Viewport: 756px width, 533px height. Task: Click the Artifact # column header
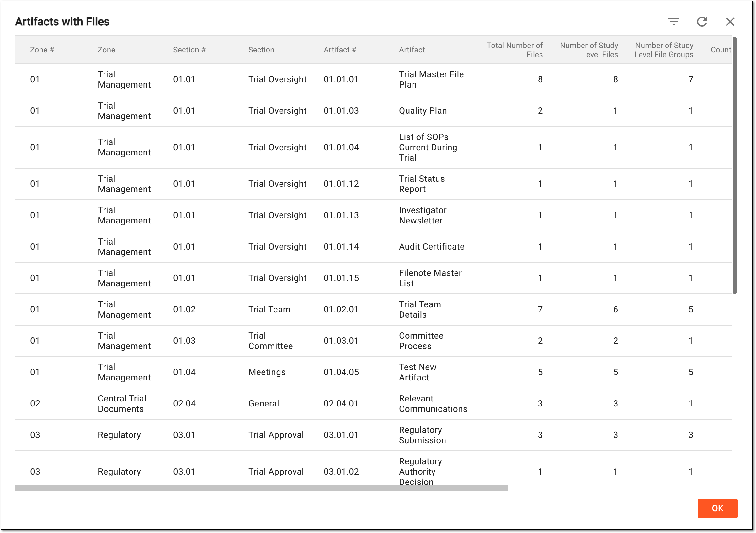[x=340, y=50]
